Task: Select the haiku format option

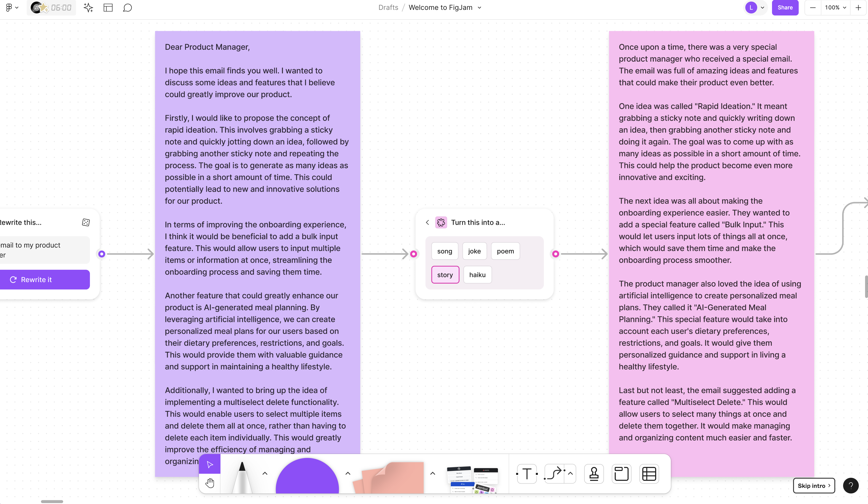Action: 477,274
